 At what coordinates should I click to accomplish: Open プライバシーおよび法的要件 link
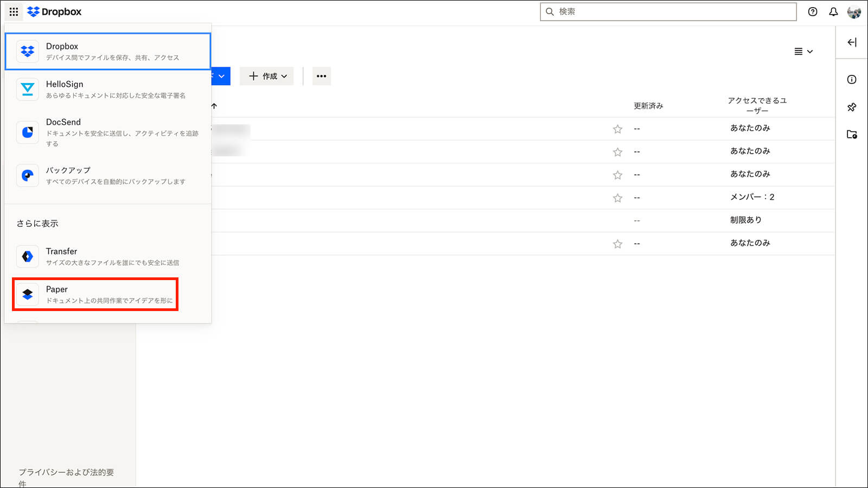(66, 478)
